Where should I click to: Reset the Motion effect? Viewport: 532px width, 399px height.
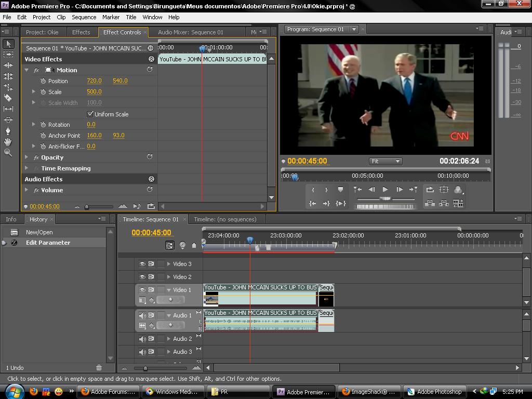coord(150,70)
